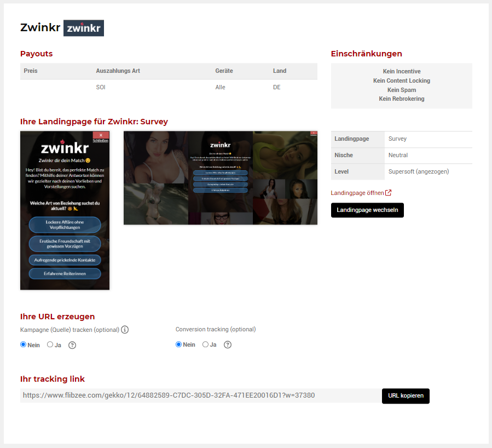
Task: Click the Preis column header
Action: click(x=31, y=71)
